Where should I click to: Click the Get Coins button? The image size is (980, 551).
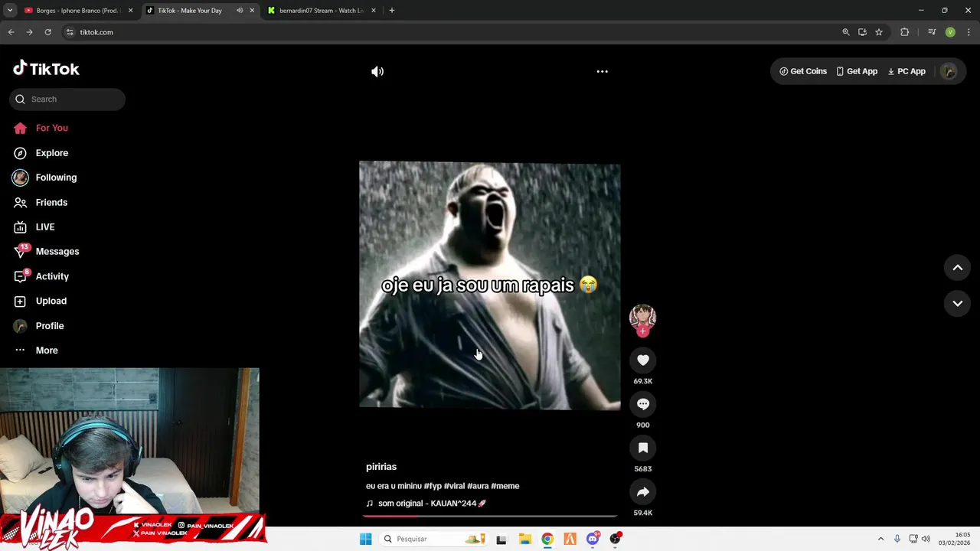803,71
